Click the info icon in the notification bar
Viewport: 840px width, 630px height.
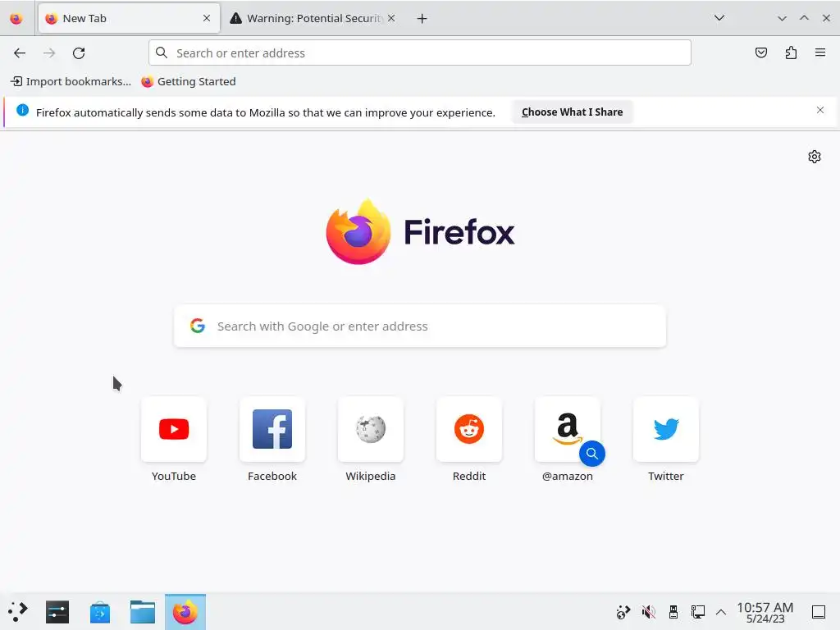tap(22, 111)
